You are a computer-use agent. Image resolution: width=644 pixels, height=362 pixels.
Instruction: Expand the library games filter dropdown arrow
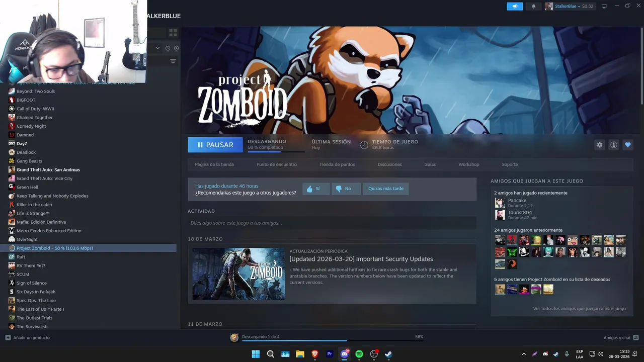tap(157, 48)
